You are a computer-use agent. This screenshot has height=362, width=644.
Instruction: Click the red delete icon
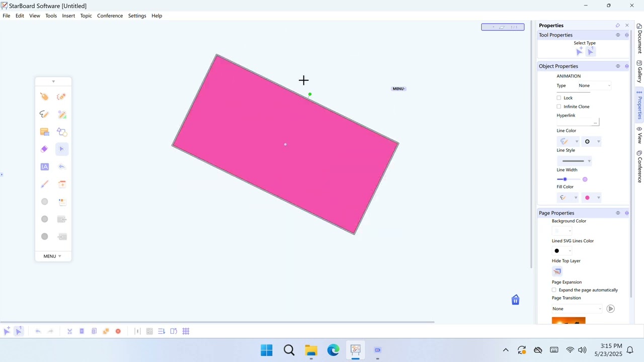(x=118, y=331)
